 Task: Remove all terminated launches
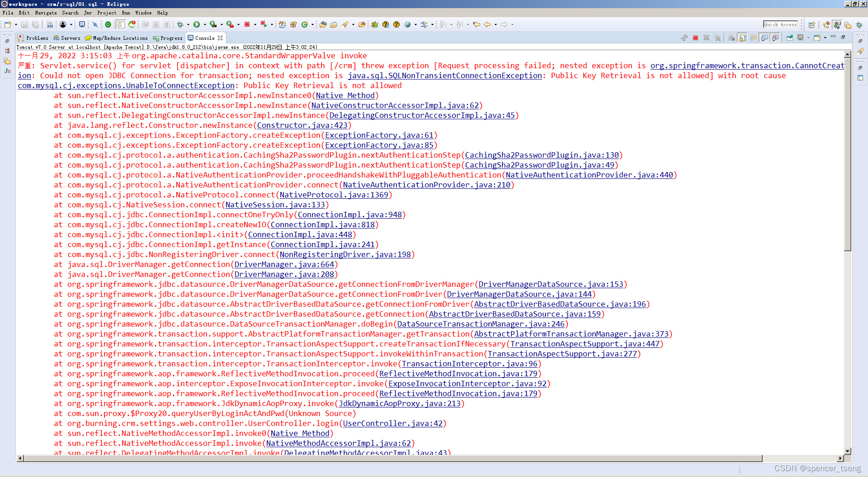pos(717,38)
